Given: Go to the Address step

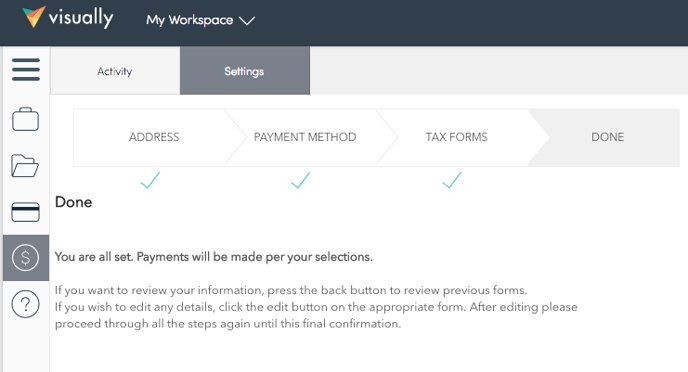Looking at the screenshot, I should click(x=154, y=137).
